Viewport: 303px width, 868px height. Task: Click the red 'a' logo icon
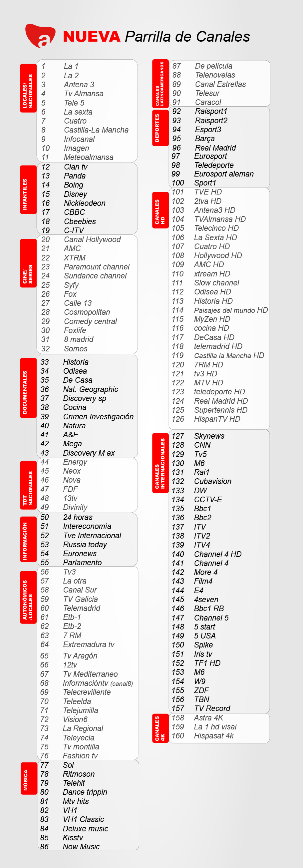tap(40, 35)
